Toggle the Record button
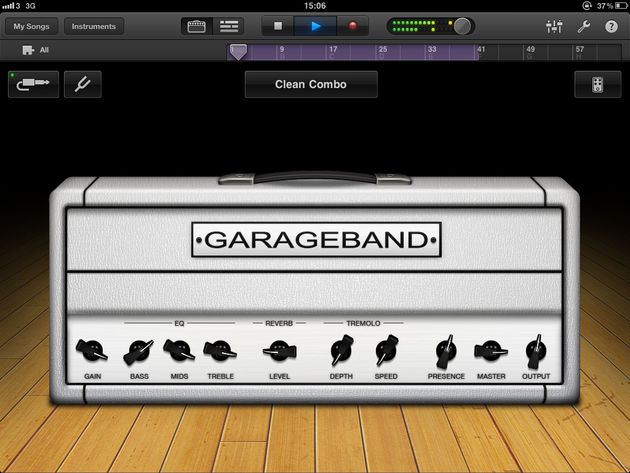Screen dimensions: 630x473 [352, 26]
